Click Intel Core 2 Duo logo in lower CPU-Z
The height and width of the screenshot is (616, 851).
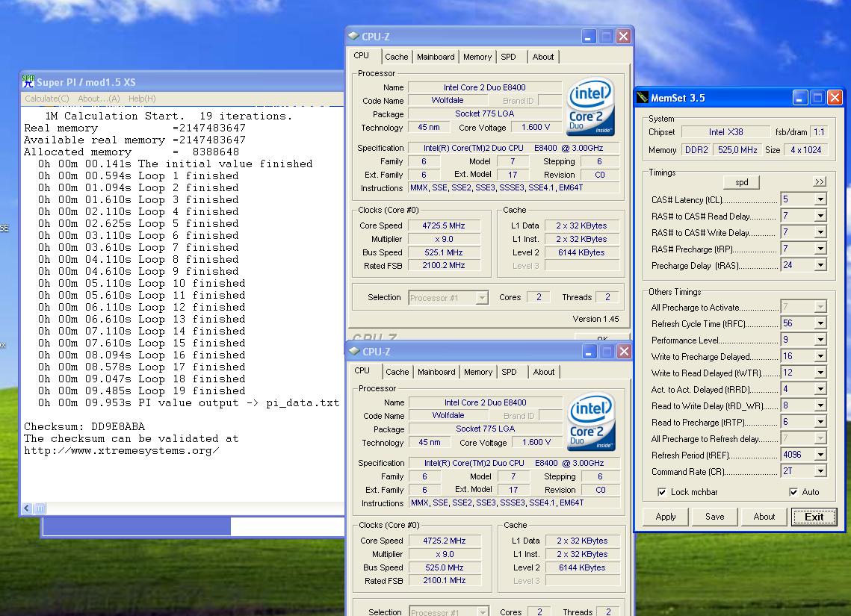coord(590,423)
